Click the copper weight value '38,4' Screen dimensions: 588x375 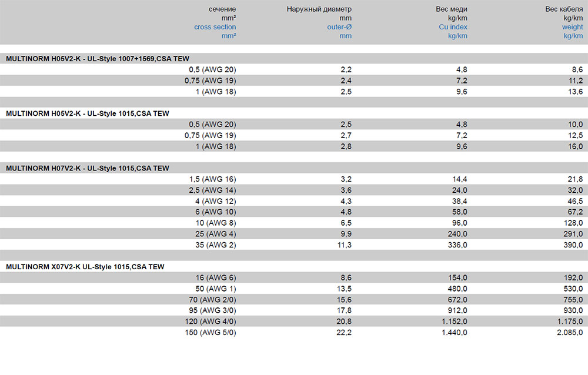[x=460, y=201]
